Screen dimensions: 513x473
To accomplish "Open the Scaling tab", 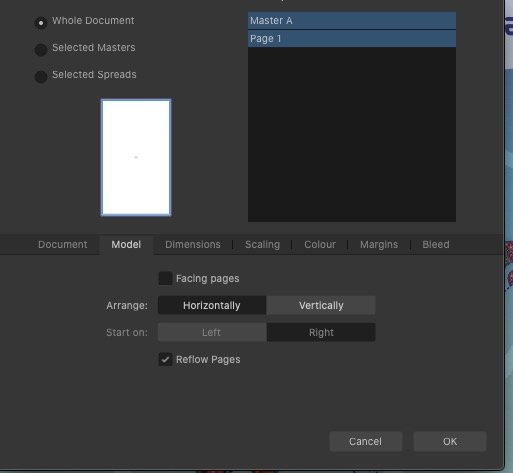I will pos(262,244).
